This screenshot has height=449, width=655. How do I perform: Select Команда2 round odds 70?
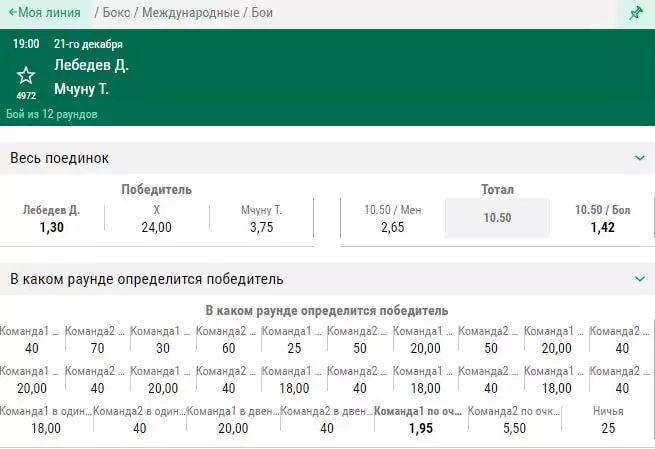point(97,340)
